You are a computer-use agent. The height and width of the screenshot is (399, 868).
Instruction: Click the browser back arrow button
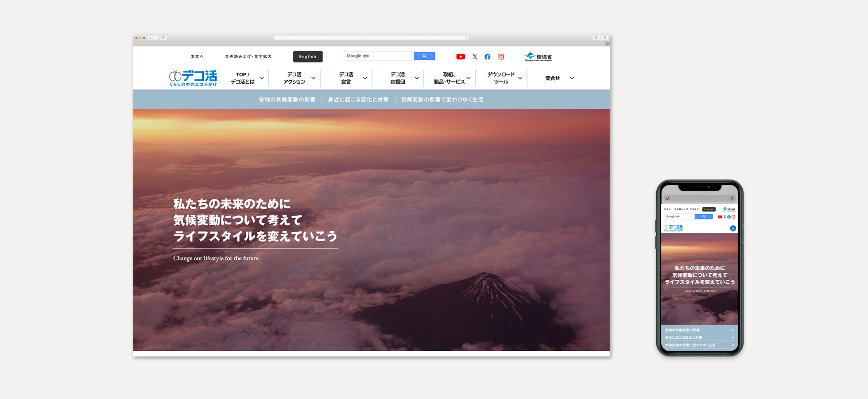(x=151, y=38)
